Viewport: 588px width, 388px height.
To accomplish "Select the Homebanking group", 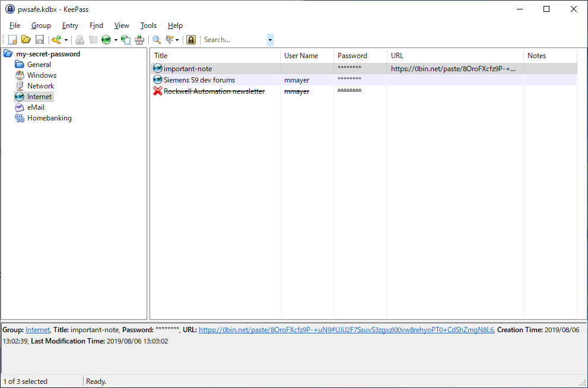I will tap(49, 118).
